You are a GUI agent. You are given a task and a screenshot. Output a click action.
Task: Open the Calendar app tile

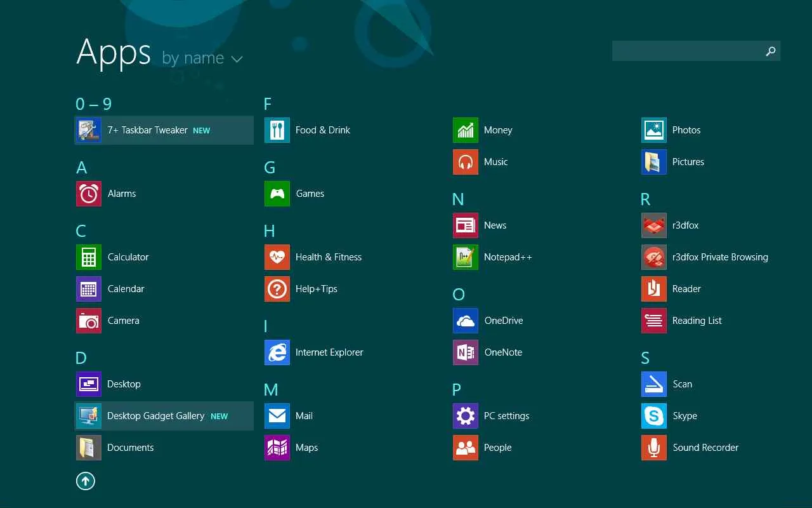(x=164, y=289)
